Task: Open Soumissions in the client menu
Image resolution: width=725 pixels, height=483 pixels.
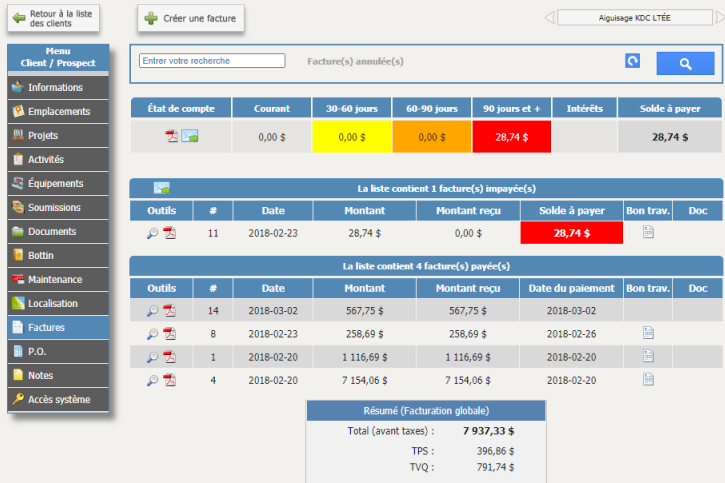Action: [58, 208]
